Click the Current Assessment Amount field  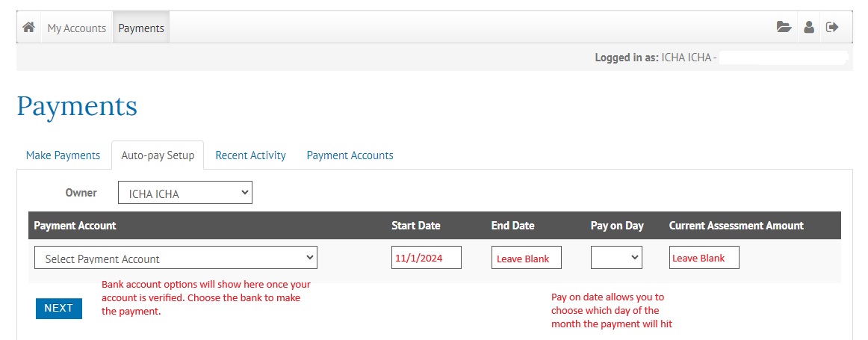click(x=704, y=258)
